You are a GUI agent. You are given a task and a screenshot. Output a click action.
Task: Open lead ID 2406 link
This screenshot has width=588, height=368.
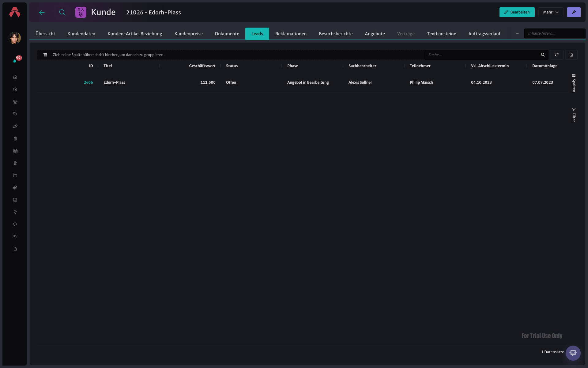[88, 82]
